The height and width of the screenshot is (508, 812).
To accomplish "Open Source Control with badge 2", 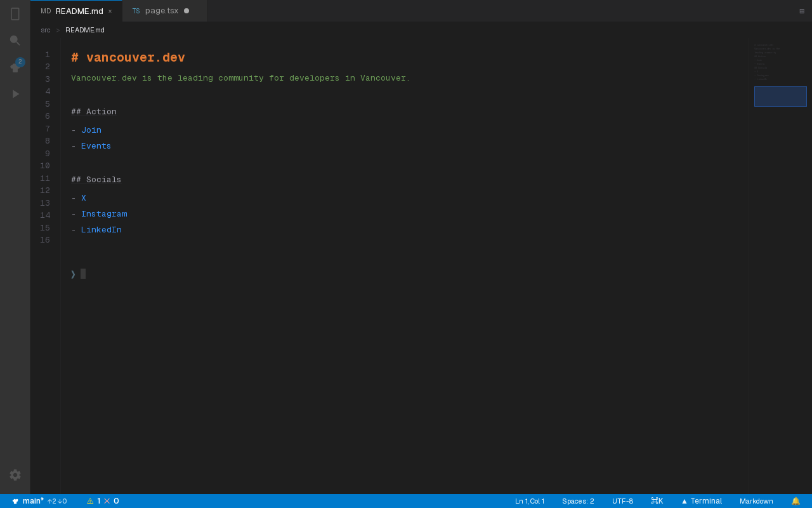I will (x=15, y=67).
